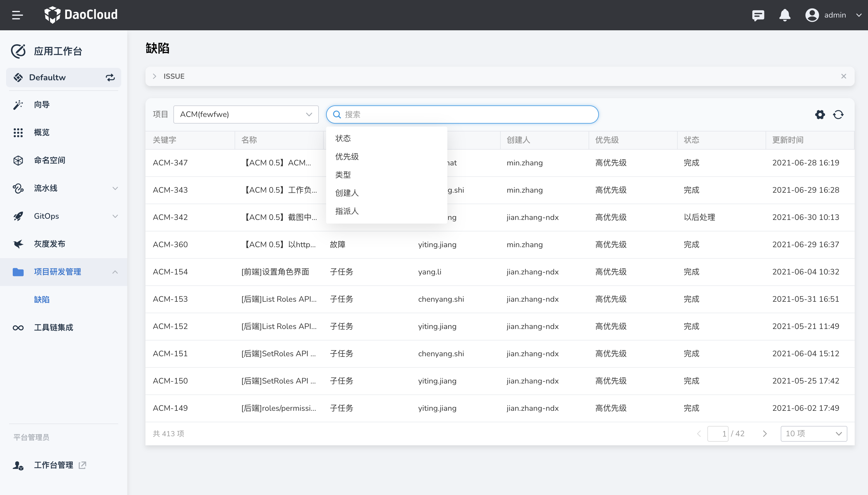Screen dimensions: 868x495
Task: Select the Defaultw workspace entry
Action: (63, 78)
